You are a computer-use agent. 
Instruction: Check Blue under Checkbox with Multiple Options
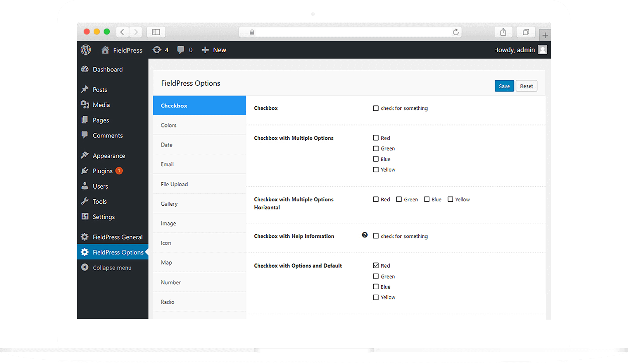tap(376, 159)
